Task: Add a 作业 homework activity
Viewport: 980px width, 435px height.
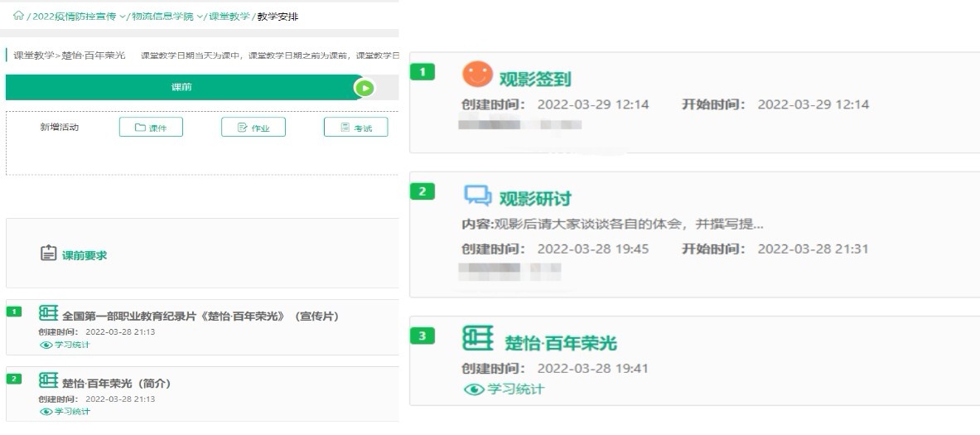Action: pyautogui.click(x=253, y=128)
